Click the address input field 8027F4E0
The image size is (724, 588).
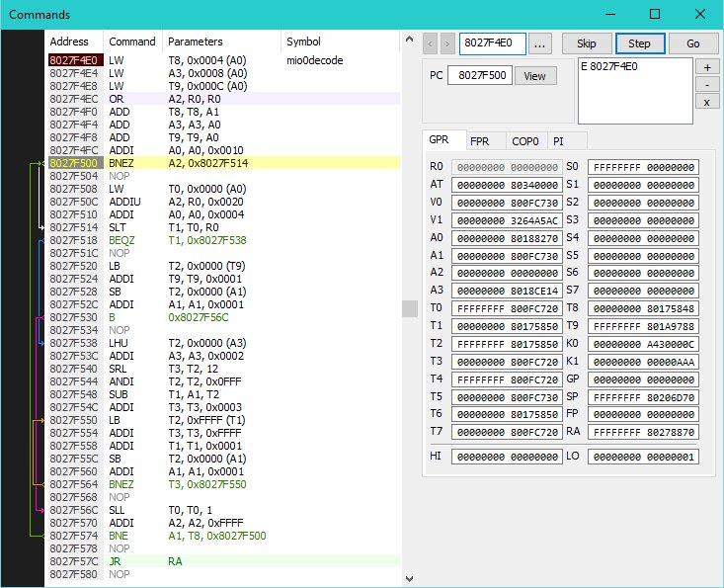492,43
